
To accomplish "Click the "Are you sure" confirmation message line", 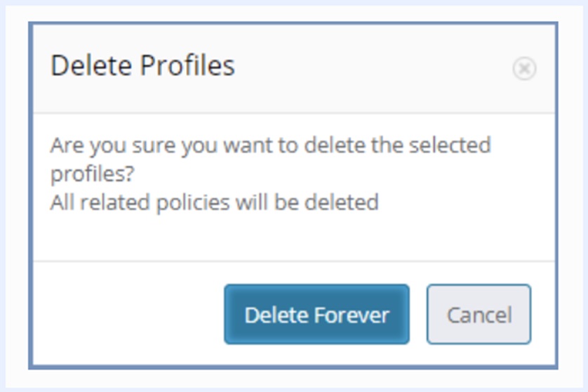I will point(270,145).
